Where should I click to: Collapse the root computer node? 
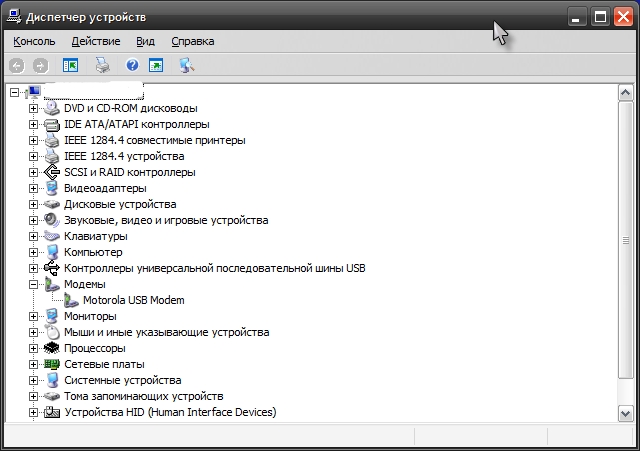pyautogui.click(x=14, y=93)
